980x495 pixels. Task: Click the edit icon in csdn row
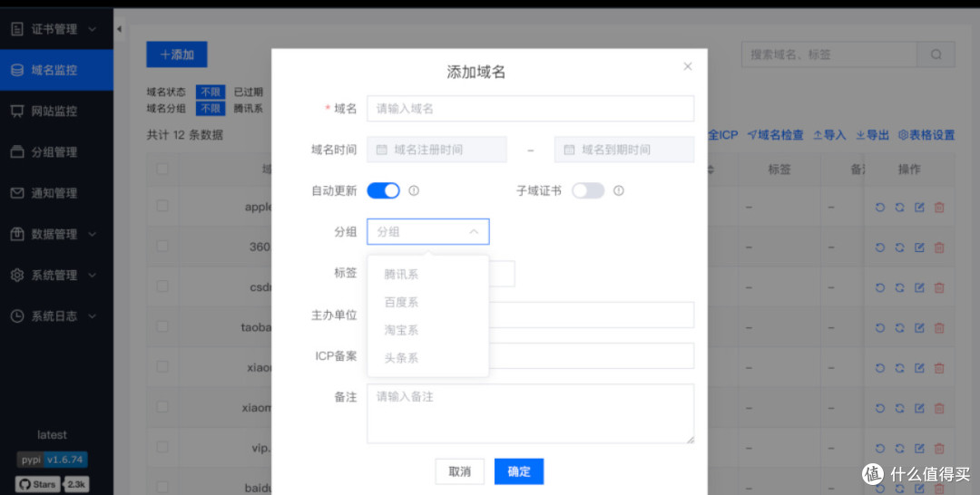pos(919,287)
